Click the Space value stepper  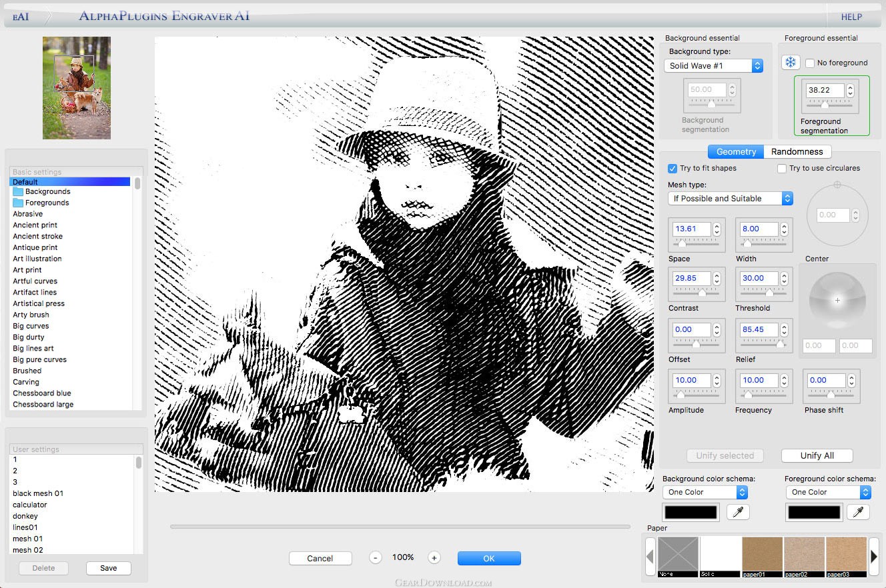717,229
